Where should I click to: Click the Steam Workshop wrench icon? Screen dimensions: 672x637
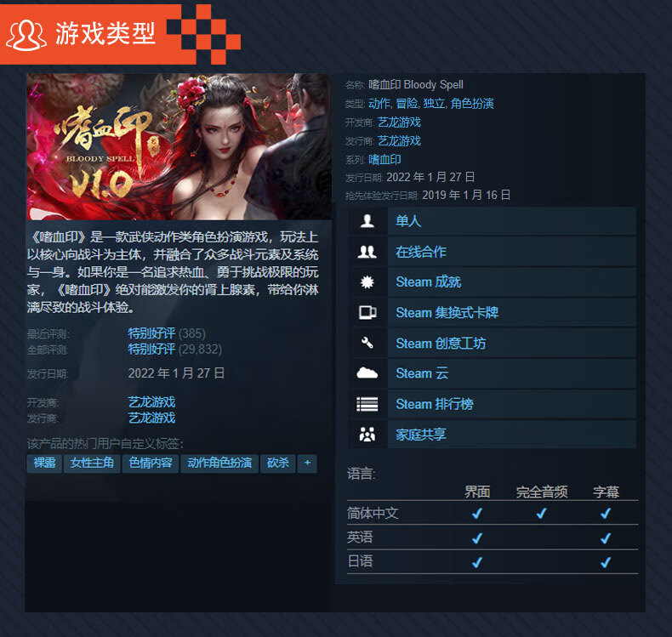pyautogui.click(x=367, y=343)
